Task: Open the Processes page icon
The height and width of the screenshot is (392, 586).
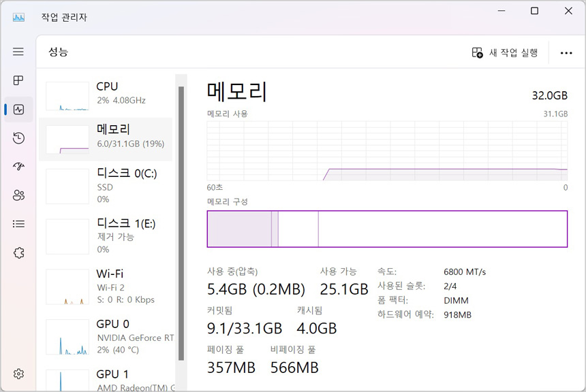Action: [x=18, y=80]
